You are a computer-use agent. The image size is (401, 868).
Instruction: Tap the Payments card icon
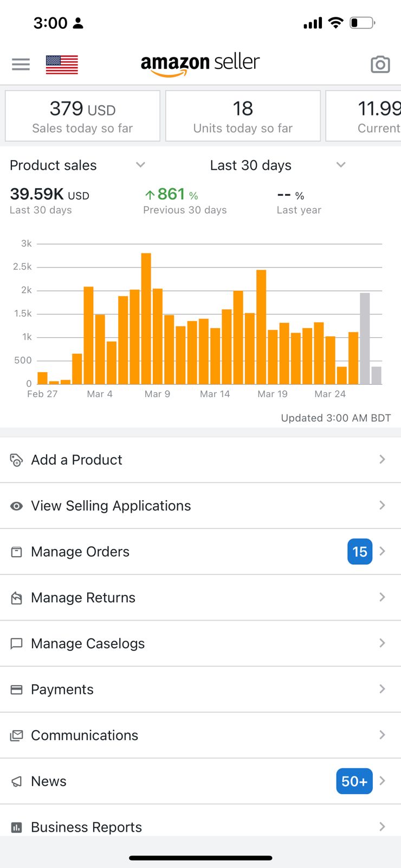click(x=17, y=690)
